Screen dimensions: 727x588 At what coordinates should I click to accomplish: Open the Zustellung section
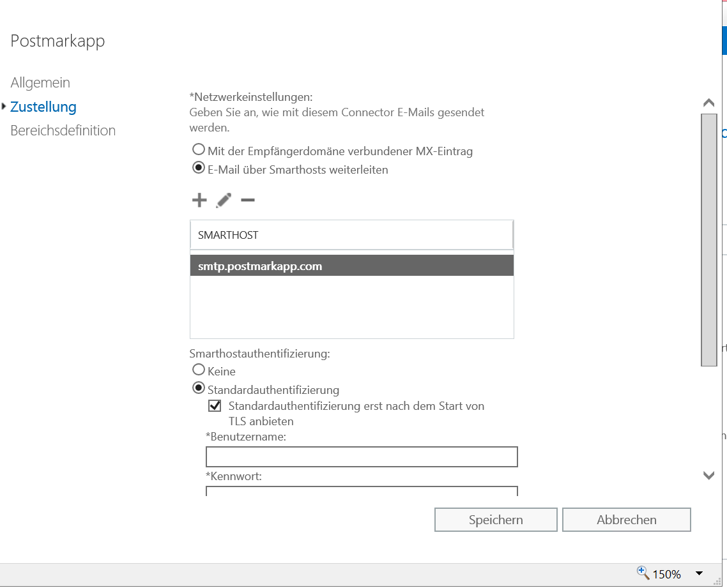[x=43, y=107]
